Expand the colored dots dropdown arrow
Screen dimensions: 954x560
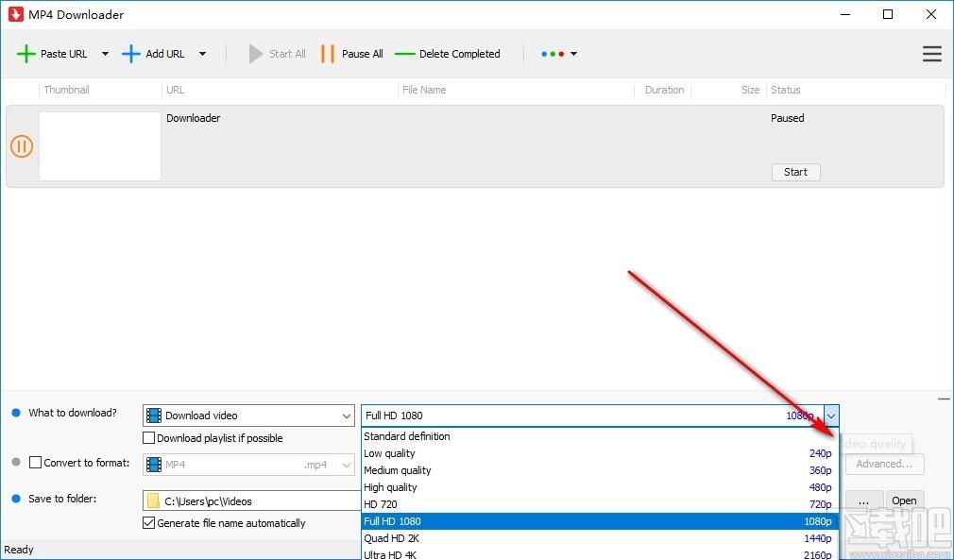(x=573, y=54)
